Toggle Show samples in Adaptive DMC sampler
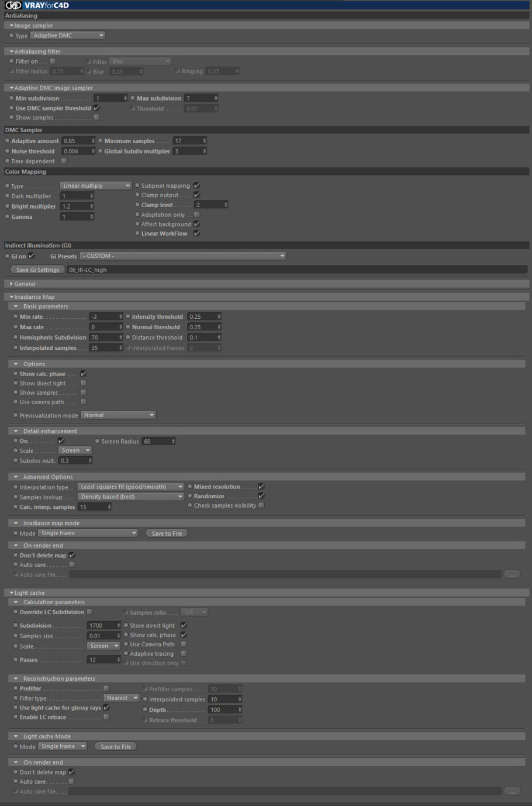 (x=96, y=118)
